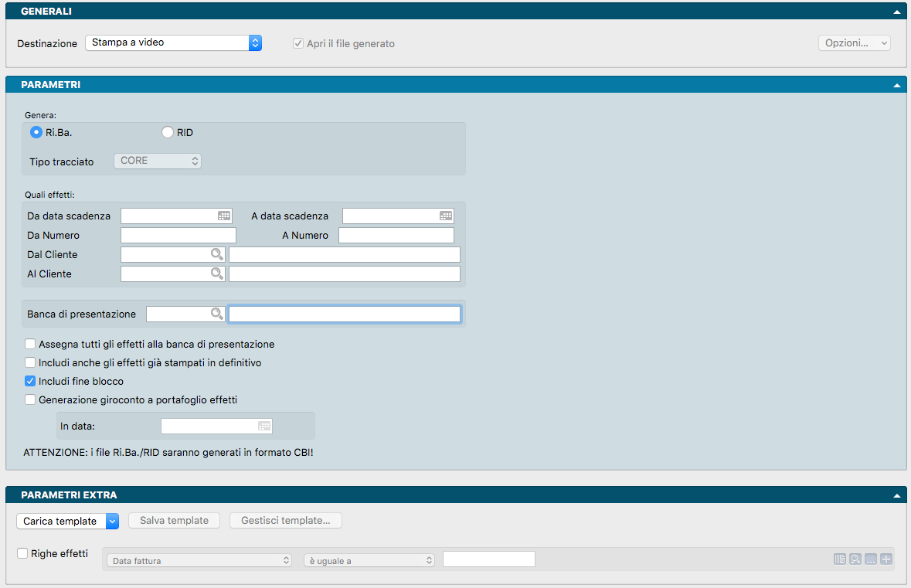Click the Salva template button
Image resolution: width=911 pixels, height=588 pixels.
174,521
